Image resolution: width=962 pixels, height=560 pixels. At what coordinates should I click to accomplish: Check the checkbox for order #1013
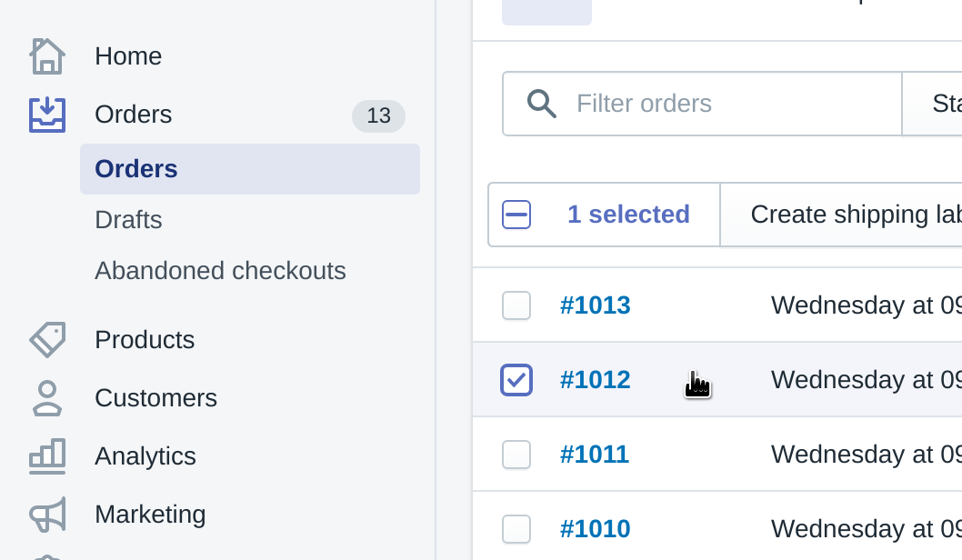point(516,305)
